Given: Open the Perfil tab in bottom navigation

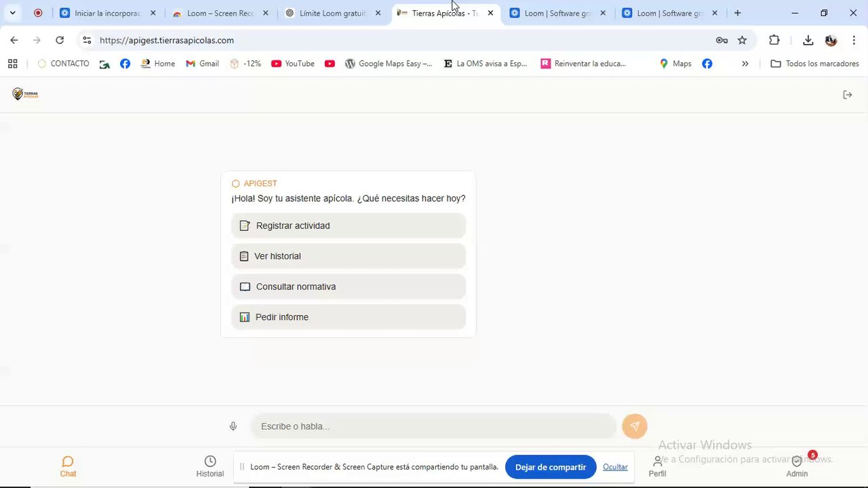Looking at the screenshot, I should coord(657,466).
